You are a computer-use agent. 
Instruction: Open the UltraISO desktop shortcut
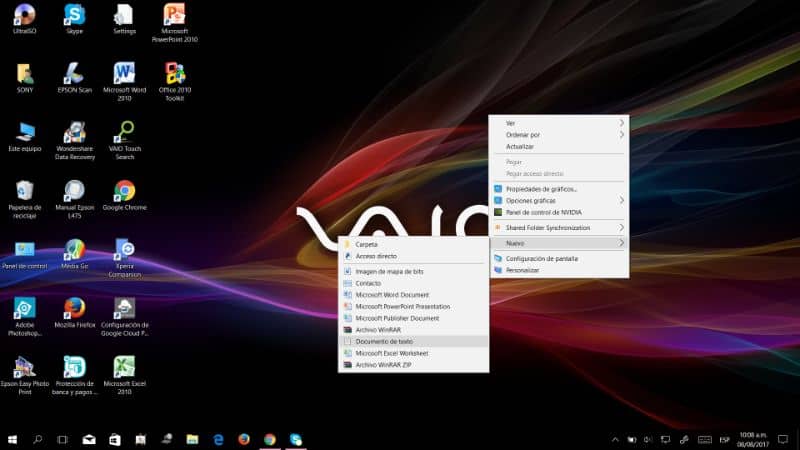24,18
